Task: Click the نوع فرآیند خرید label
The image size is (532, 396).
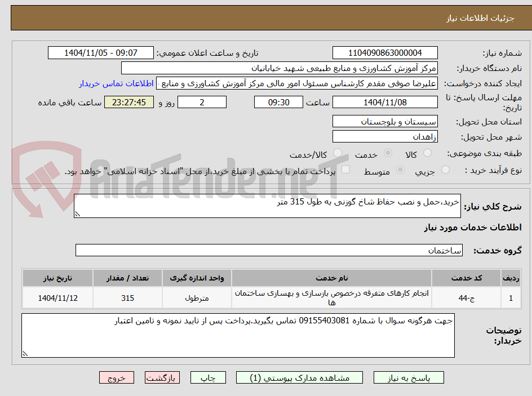Action: pyautogui.click(x=493, y=170)
